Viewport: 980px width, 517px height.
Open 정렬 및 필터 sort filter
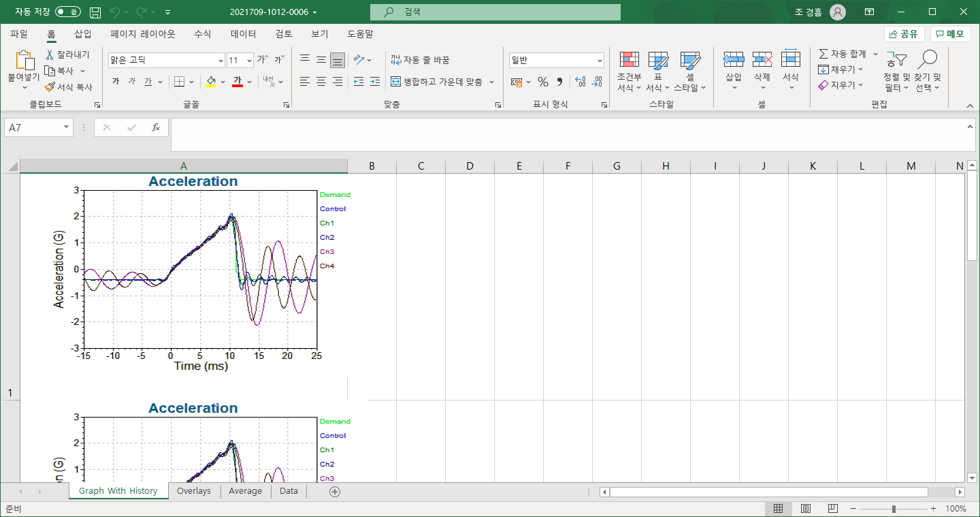tap(896, 71)
